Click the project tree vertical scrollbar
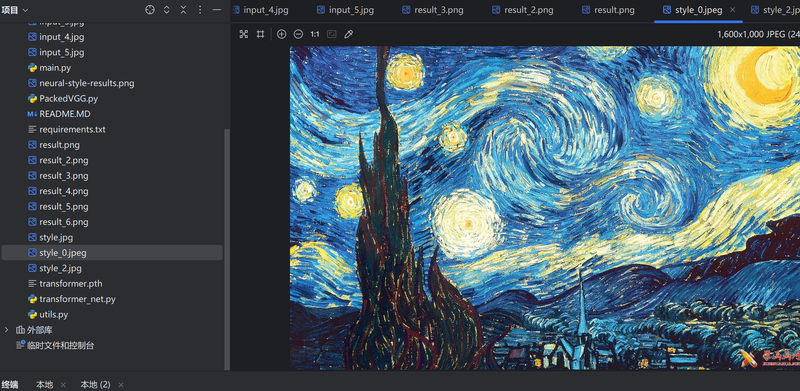Image resolution: width=800 pixels, height=391 pixels. pyautogui.click(x=227, y=249)
